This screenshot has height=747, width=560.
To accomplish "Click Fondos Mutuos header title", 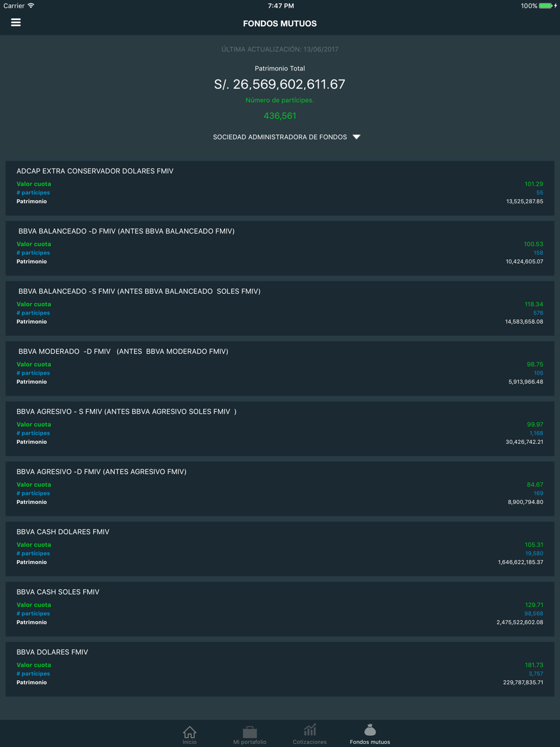I will pyautogui.click(x=280, y=24).
